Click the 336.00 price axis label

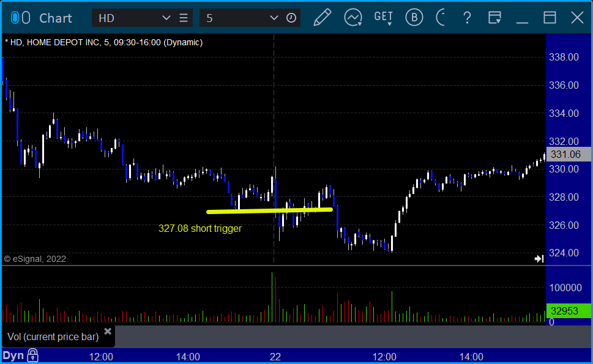coord(564,85)
